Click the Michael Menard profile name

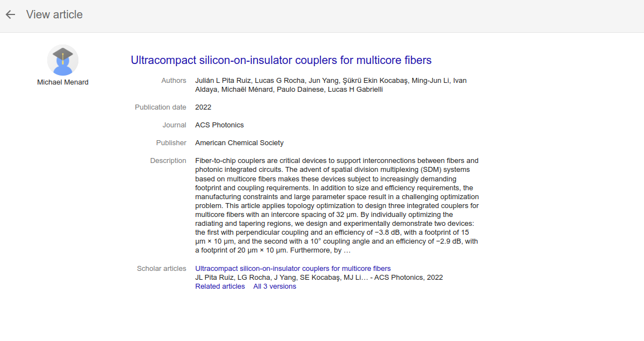tap(63, 82)
